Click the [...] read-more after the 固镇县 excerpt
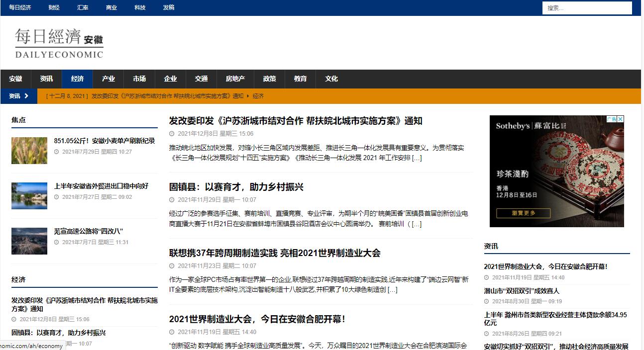This screenshot has width=644, height=350. pos(417,224)
